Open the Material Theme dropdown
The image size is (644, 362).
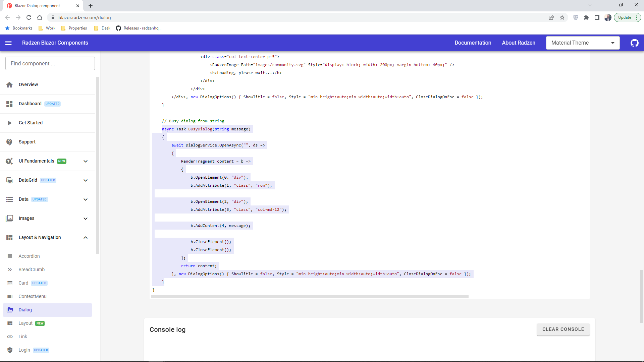tap(583, 43)
